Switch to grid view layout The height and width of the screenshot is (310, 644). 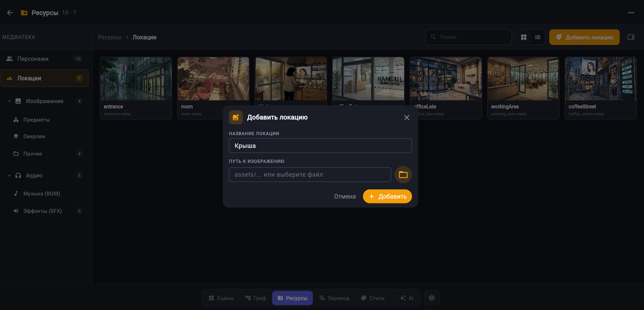coord(524,37)
